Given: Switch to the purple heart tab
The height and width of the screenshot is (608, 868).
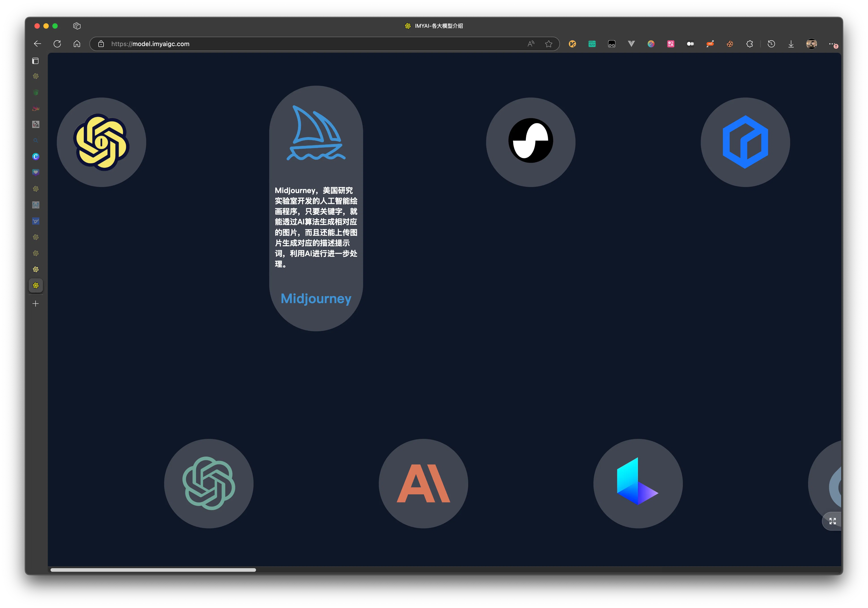Looking at the screenshot, I should click(x=36, y=172).
